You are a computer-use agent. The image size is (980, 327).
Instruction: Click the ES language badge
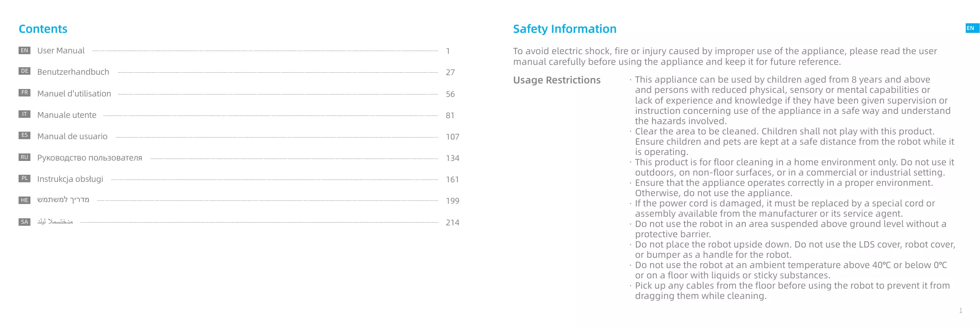tap(24, 135)
